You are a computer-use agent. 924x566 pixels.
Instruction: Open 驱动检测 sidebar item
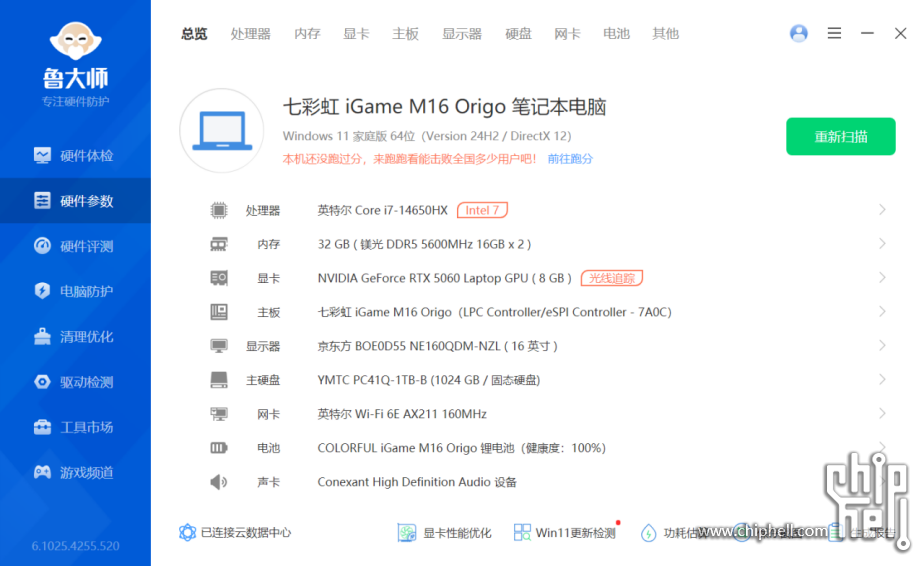pyautogui.click(x=75, y=382)
